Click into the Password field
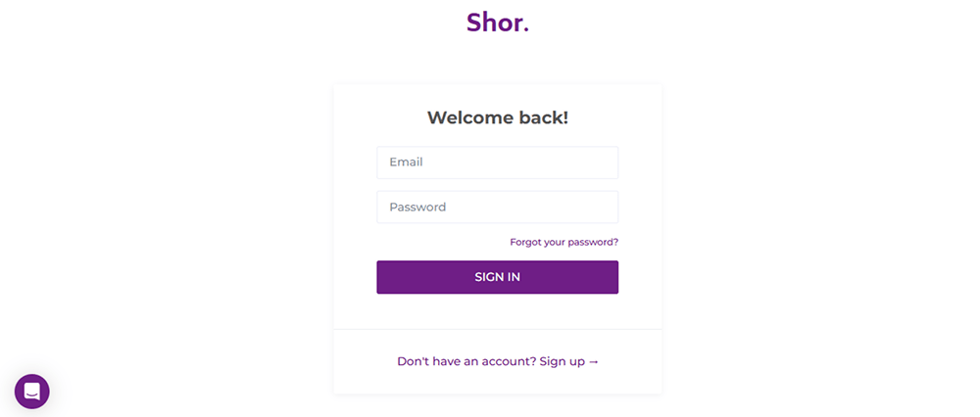 pos(497,208)
